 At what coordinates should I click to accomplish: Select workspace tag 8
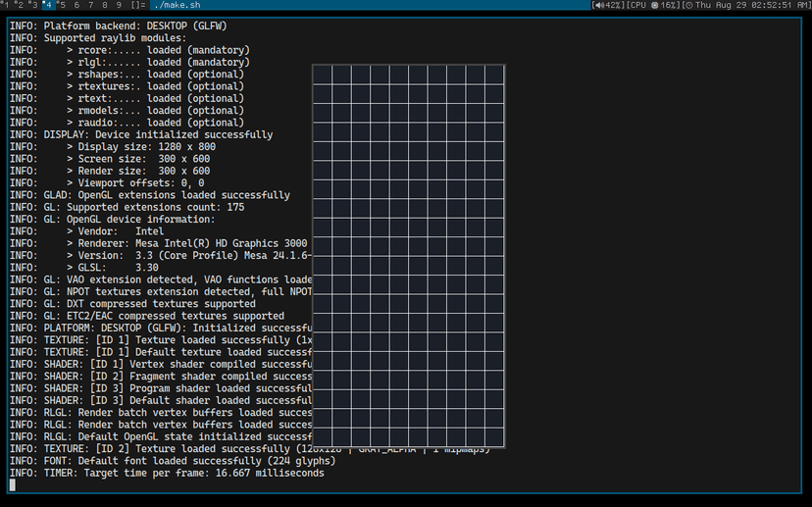pos(105,5)
